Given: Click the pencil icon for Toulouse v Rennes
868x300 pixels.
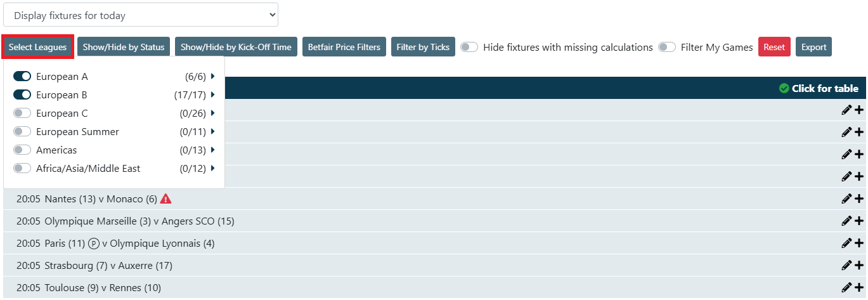Looking at the screenshot, I should point(846,287).
